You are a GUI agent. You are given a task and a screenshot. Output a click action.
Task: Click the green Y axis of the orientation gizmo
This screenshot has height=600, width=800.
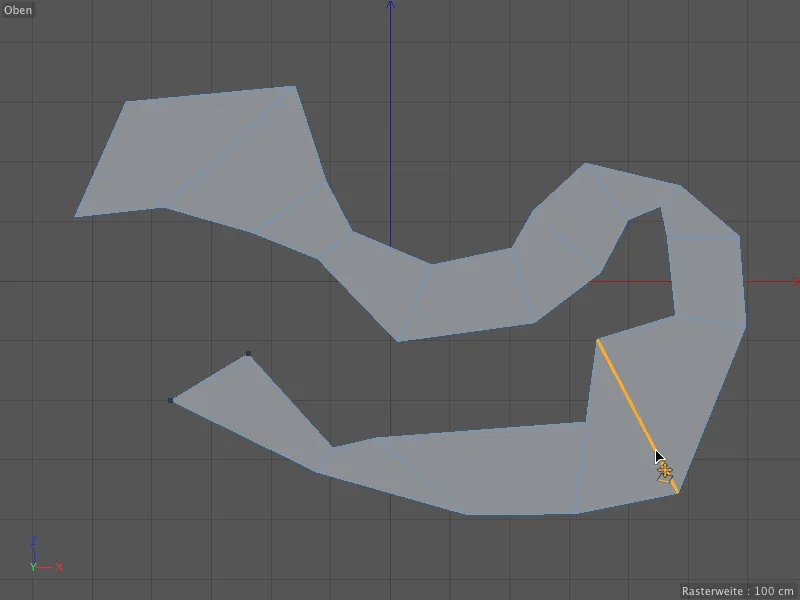tap(34, 566)
